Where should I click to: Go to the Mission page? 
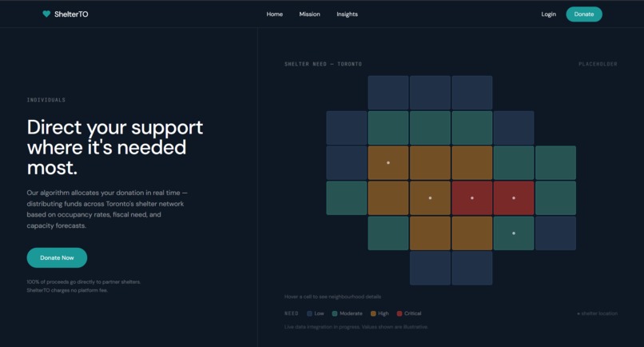[x=309, y=14]
